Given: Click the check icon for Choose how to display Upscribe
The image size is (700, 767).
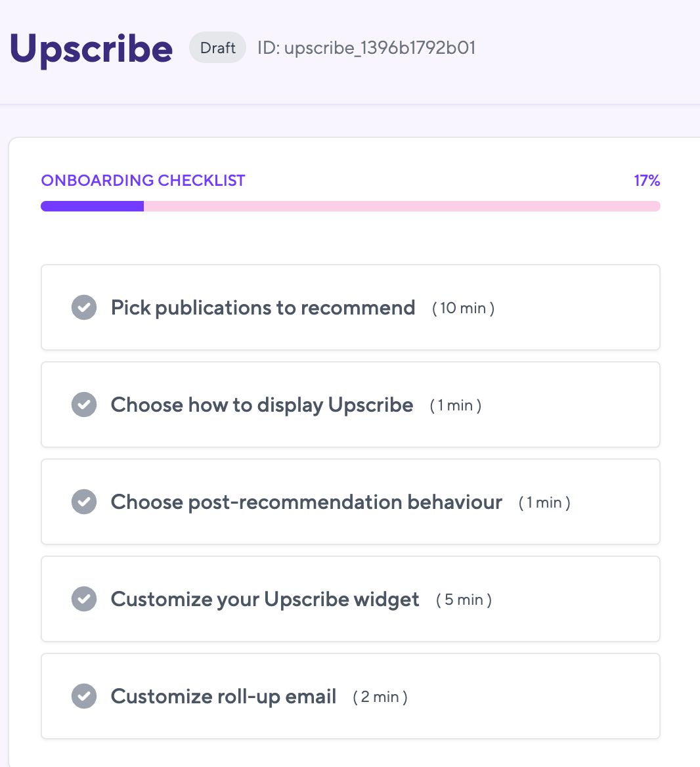Looking at the screenshot, I should (x=84, y=405).
